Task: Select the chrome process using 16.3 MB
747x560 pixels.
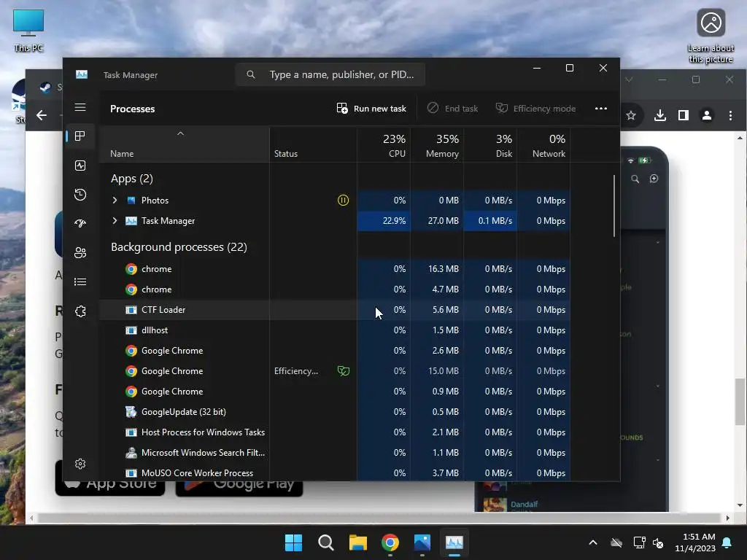Action: coord(334,269)
